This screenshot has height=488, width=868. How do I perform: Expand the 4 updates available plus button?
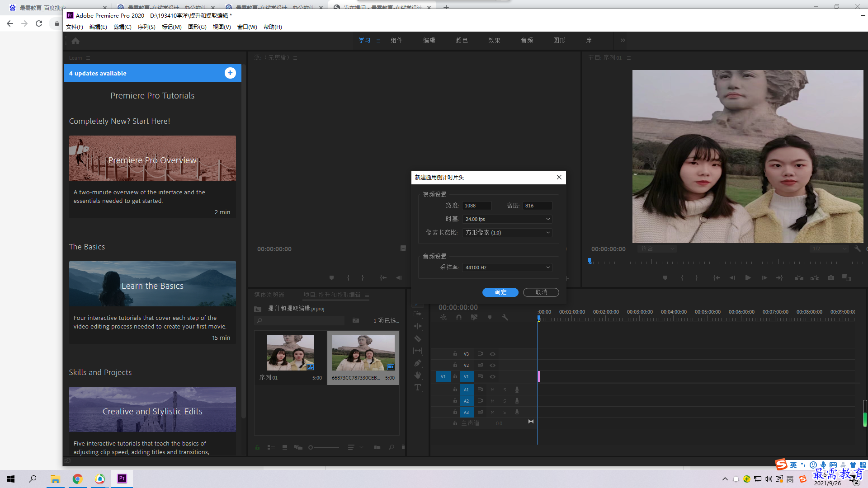(x=230, y=73)
